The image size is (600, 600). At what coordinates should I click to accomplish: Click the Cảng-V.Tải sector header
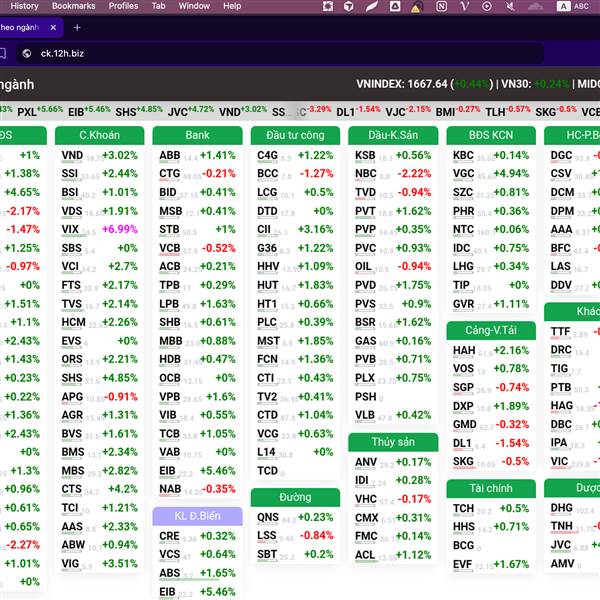coord(491,330)
